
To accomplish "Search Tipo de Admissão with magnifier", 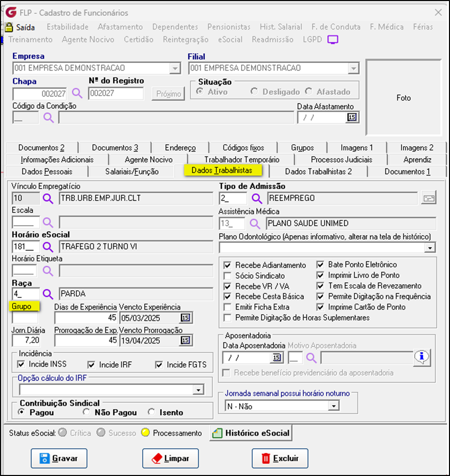I will point(257,198).
